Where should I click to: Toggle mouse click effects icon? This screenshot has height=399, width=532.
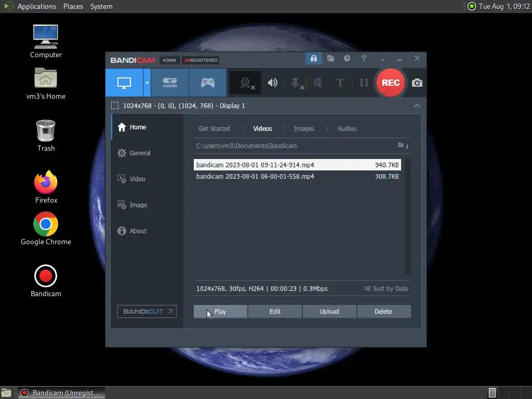318,83
